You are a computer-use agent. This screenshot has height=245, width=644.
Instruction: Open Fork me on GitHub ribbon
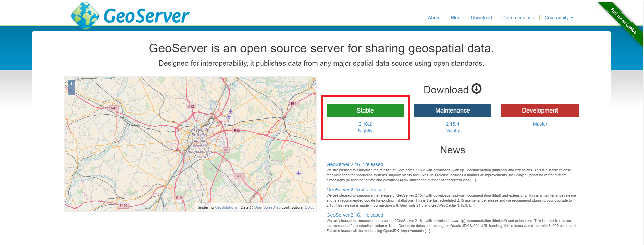(x=623, y=21)
